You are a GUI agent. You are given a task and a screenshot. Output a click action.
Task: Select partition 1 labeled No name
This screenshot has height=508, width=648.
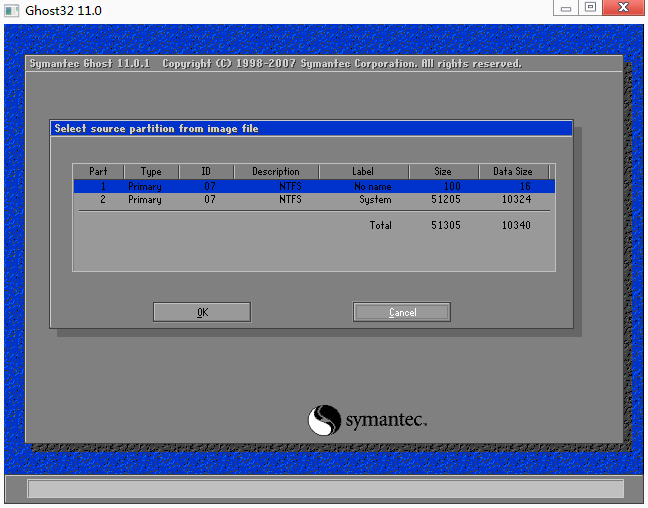(314, 186)
